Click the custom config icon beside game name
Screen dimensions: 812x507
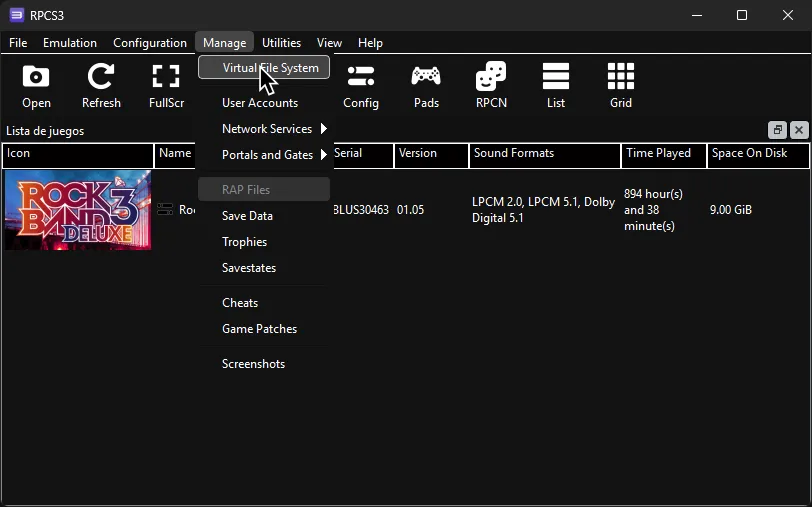pyautogui.click(x=165, y=209)
